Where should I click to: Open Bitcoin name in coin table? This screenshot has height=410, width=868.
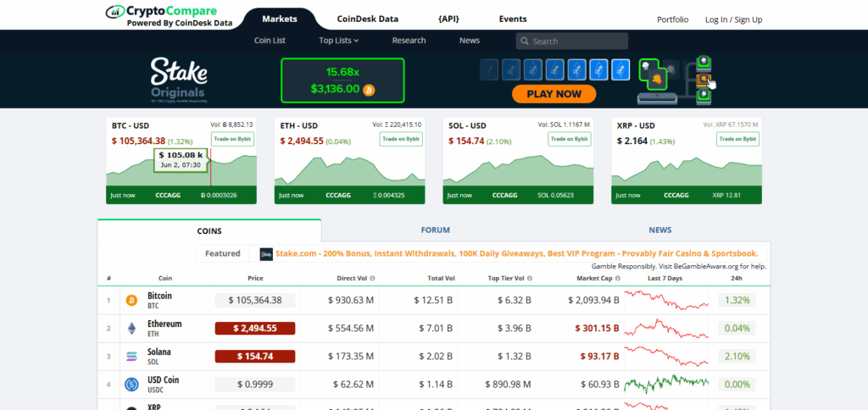tap(159, 296)
